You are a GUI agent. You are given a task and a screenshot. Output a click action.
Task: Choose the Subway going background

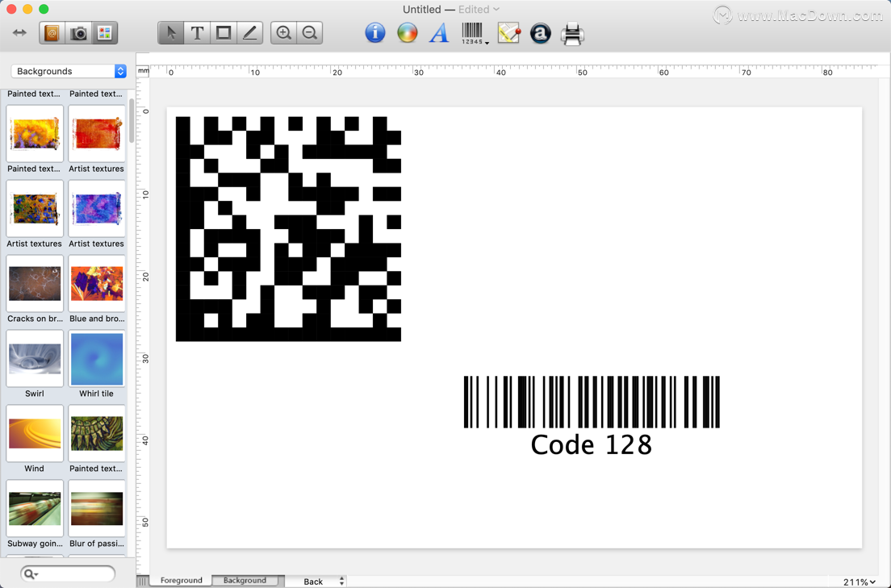click(x=35, y=508)
